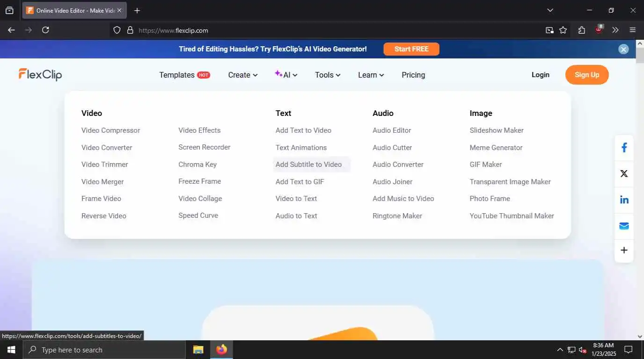Image resolution: width=644 pixels, height=359 pixels.
Task: Open uBlock extension icon
Action: (x=599, y=29)
